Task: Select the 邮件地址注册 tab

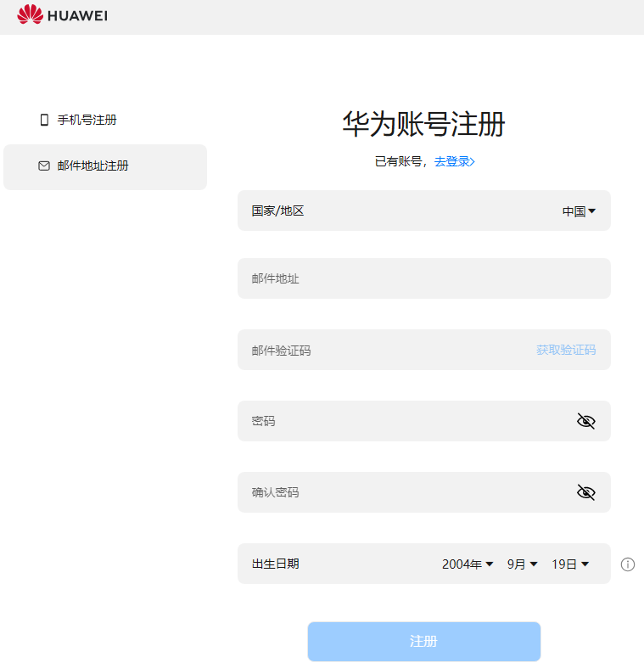Action: coord(105,167)
